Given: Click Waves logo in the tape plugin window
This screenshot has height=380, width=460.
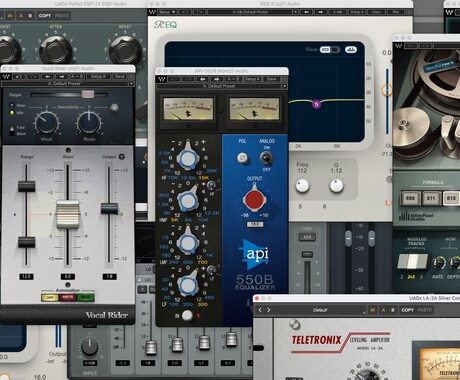Looking at the screenshot, I should (x=399, y=46).
